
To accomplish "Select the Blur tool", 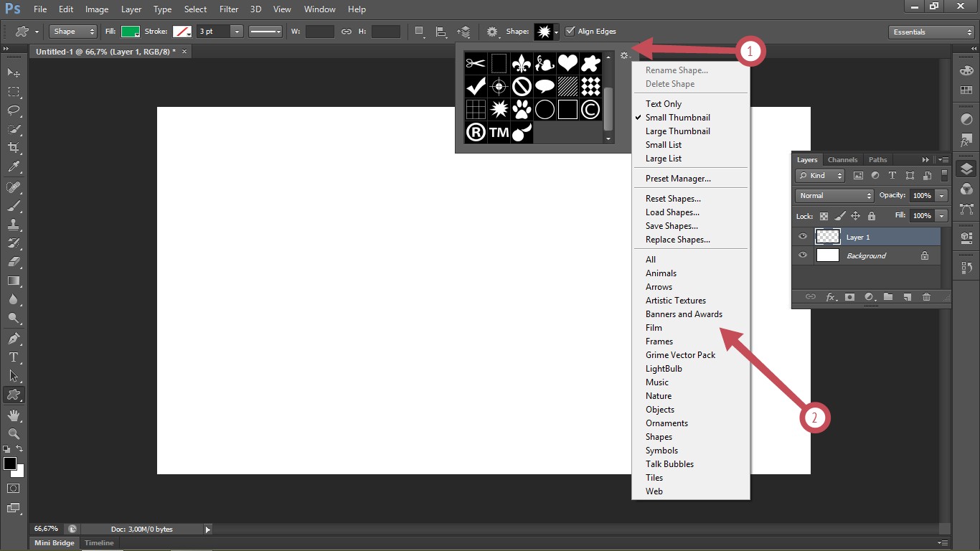I will click(x=14, y=299).
